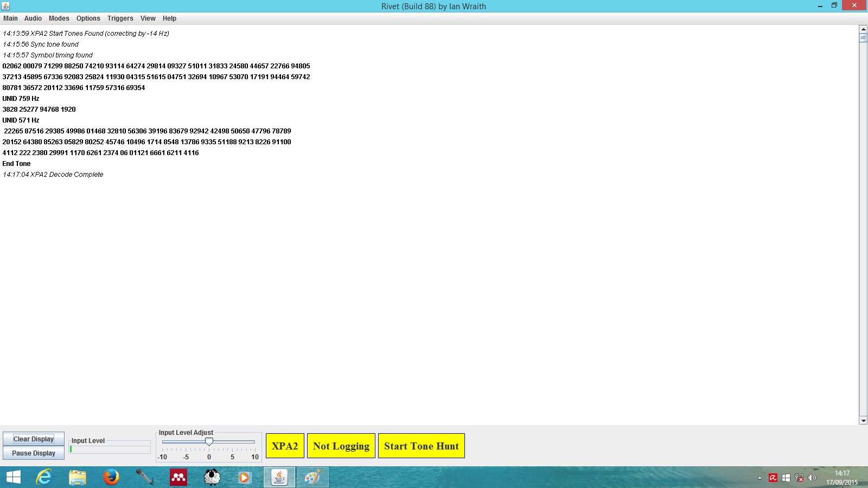The image size is (868, 488).
Task: Click the yellow XPA2 mode button
Action: 285,446
